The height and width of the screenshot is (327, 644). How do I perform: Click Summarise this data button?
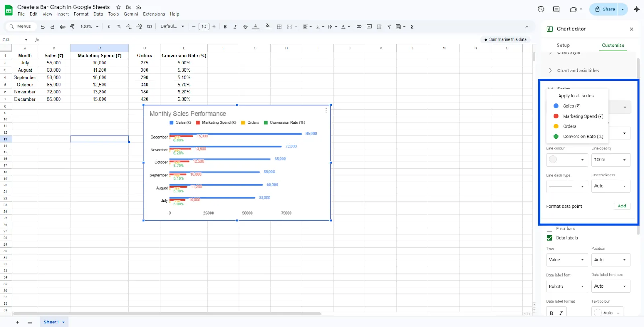(x=506, y=39)
